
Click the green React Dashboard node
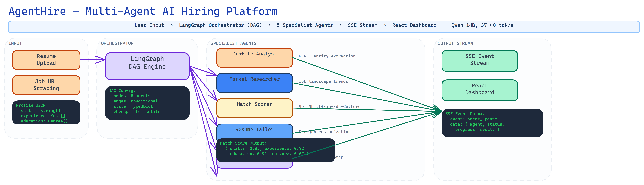[x=480, y=90]
